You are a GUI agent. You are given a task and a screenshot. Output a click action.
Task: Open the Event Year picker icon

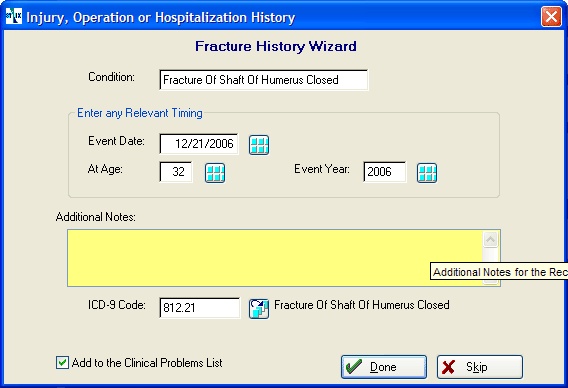click(427, 173)
